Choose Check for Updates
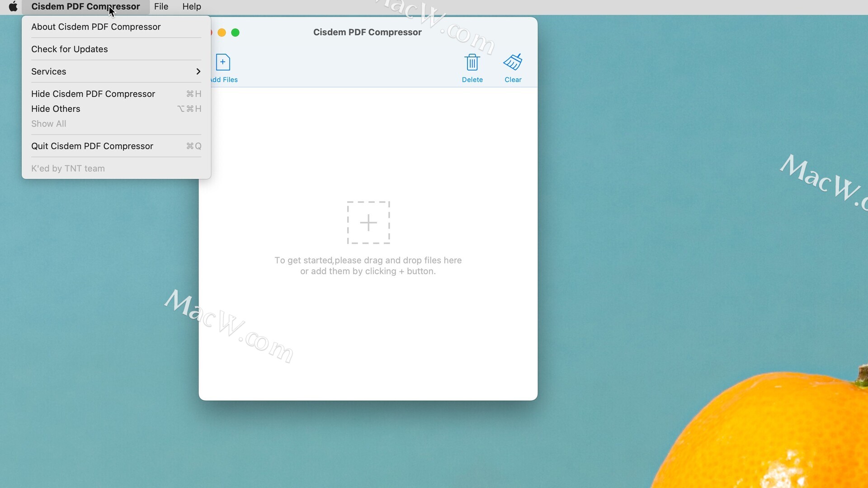868x488 pixels. [x=116, y=49]
